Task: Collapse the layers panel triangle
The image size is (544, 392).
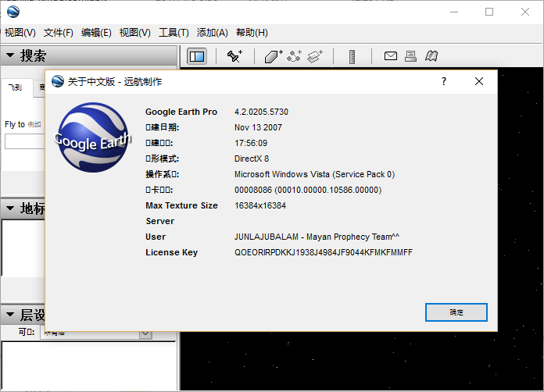Action: 10,315
